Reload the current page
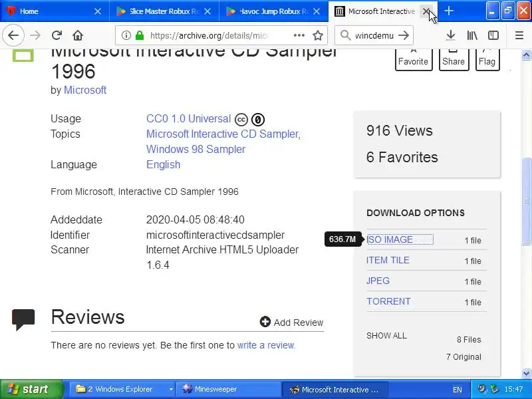Screen dimensions: 532x399 click(x=57, y=35)
